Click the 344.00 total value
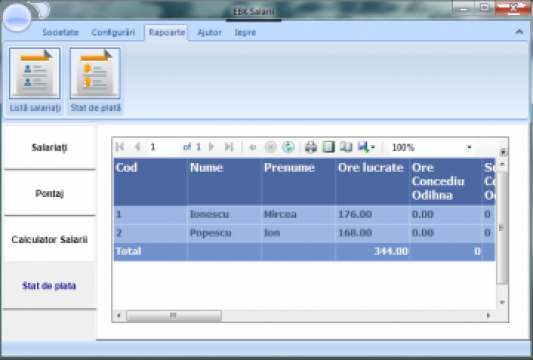This screenshot has height=360, width=533. (391, 251)
